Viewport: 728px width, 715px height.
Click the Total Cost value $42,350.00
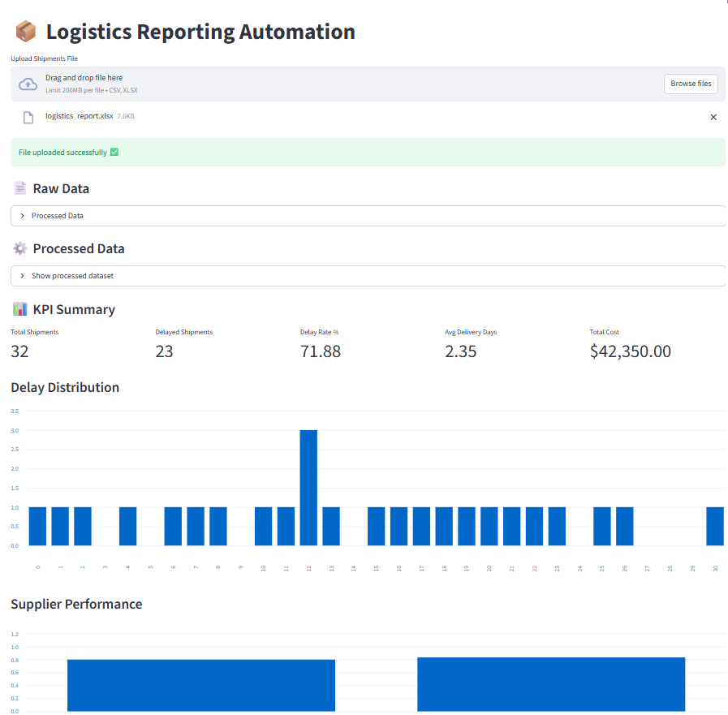click(630, 351)
